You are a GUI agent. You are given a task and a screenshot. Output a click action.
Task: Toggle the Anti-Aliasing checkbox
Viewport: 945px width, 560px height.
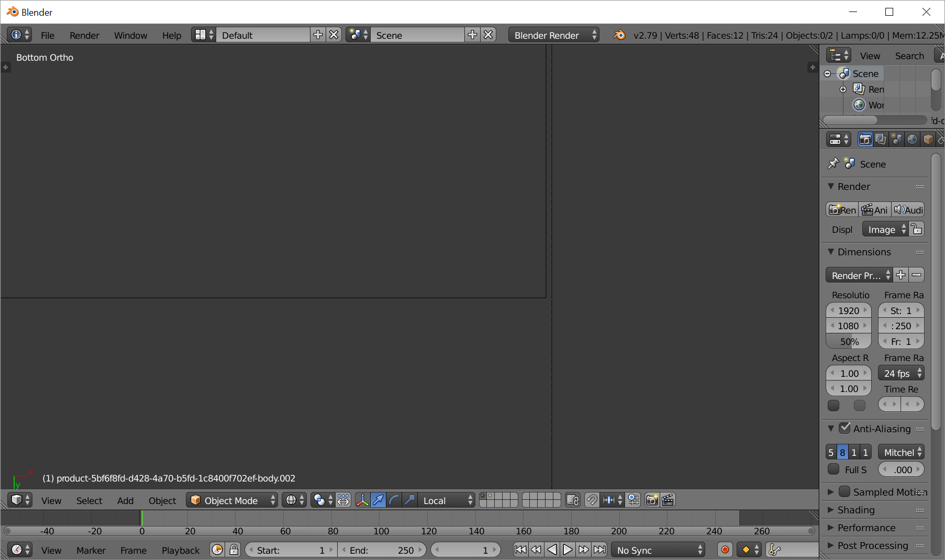(844, 428)
